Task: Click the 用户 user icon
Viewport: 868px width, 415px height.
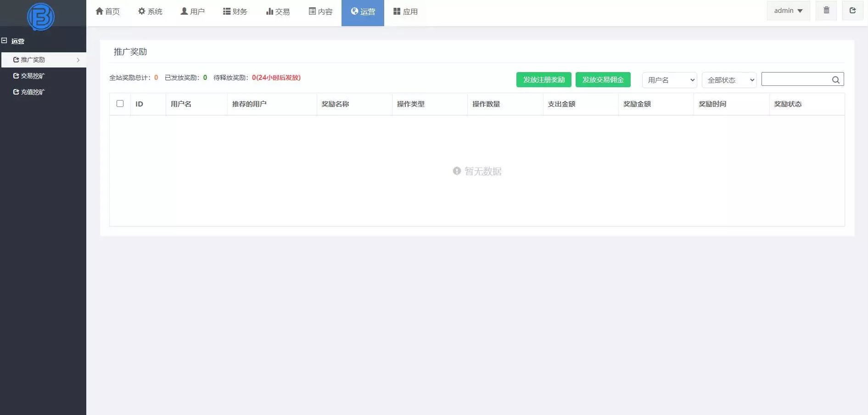Action: pyautogui.click(x=184, y=11)
